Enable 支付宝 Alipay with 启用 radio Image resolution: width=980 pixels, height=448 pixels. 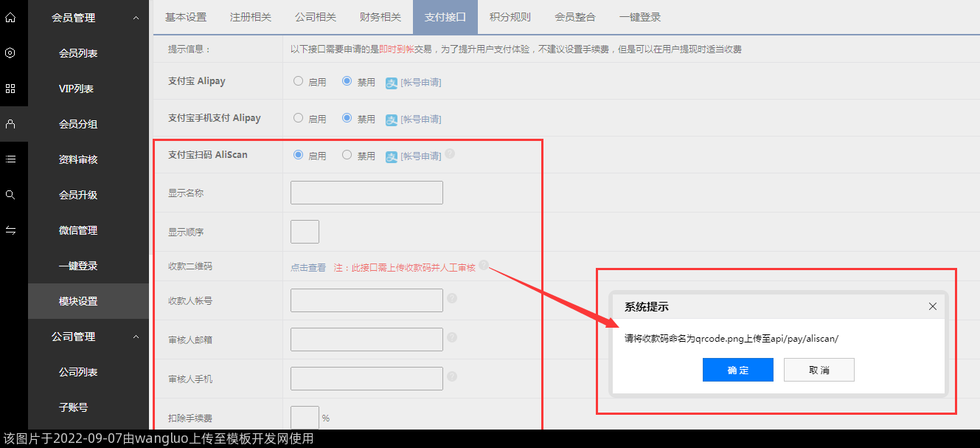tap(299, 81)
